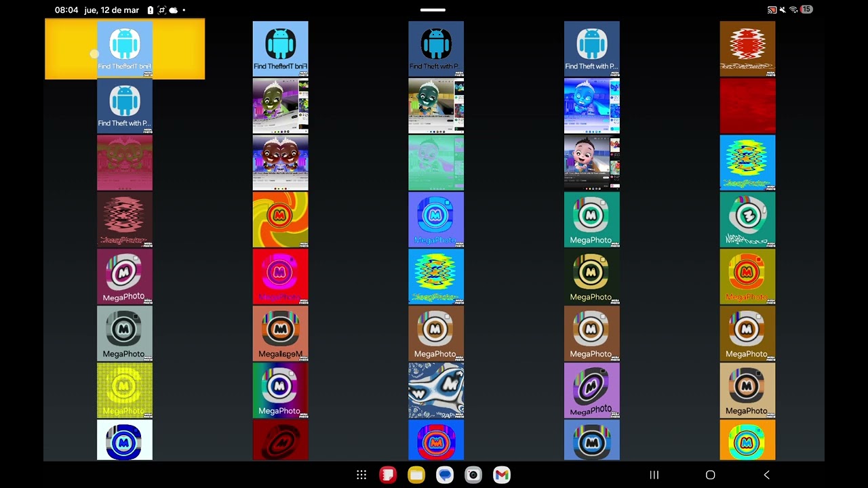The width and height of the screenshot is (868, 488).
Task: Open the dark red wavy MegaPhoto thumbnail
Action: point(125,220)
